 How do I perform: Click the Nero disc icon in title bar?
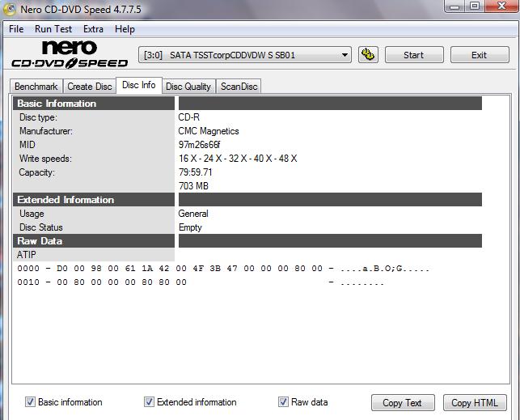click(x=9, y=9)
